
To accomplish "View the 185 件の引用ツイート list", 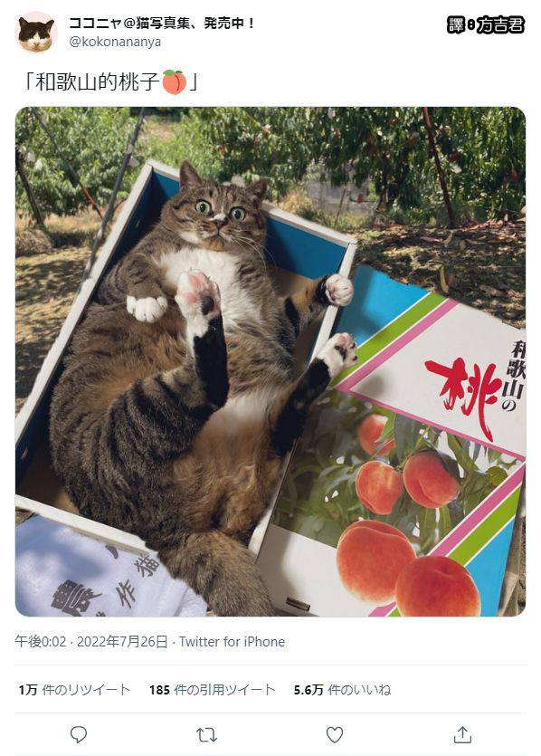I will tap(212, 690).
